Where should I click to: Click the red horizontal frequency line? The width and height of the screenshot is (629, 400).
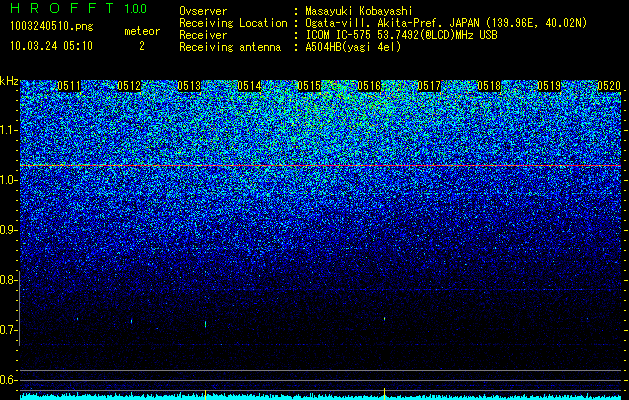320,165
